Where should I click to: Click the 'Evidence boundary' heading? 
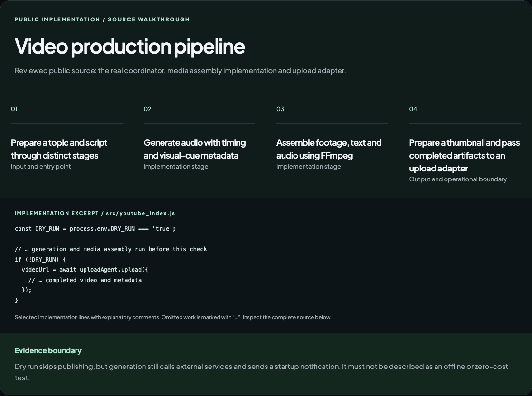48,350
